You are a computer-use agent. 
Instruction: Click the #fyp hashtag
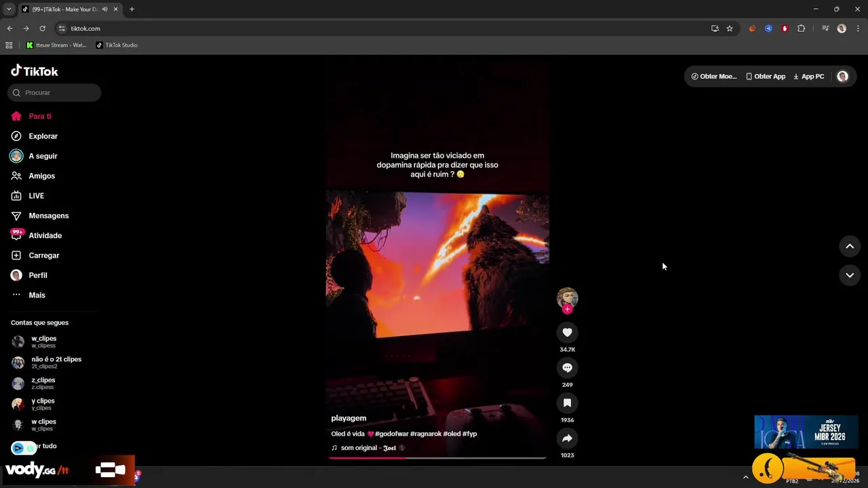(470, 434)
